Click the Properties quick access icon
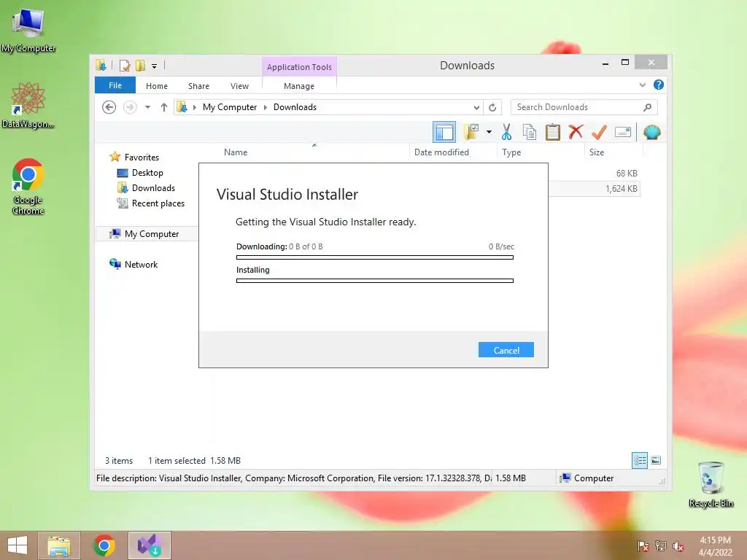Screen dimensions: 747x560 (x=125, y=65)
